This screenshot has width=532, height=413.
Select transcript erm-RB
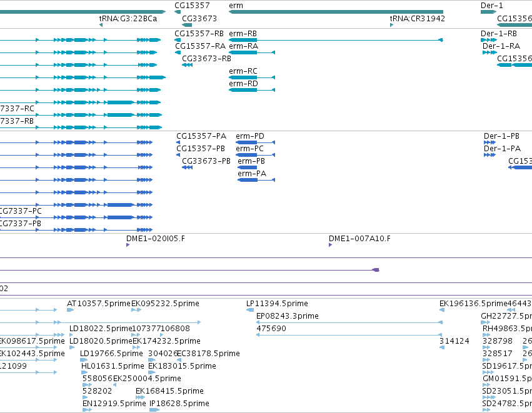point(336,40)
